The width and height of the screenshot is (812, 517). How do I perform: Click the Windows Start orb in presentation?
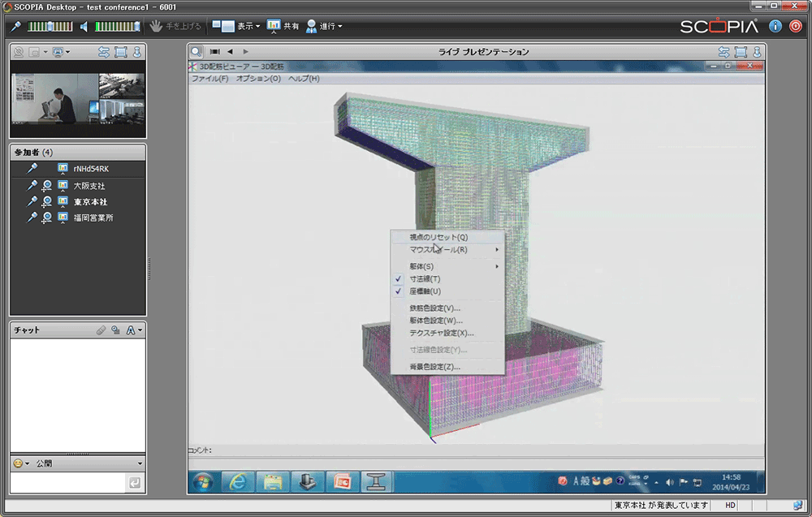pos(202,482)
